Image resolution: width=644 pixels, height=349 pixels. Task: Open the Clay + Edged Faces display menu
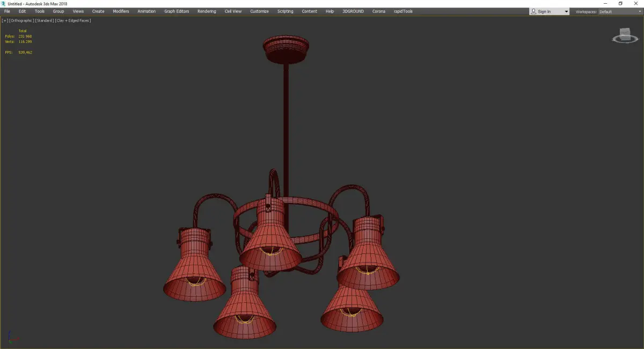click(x=73, y=20)
